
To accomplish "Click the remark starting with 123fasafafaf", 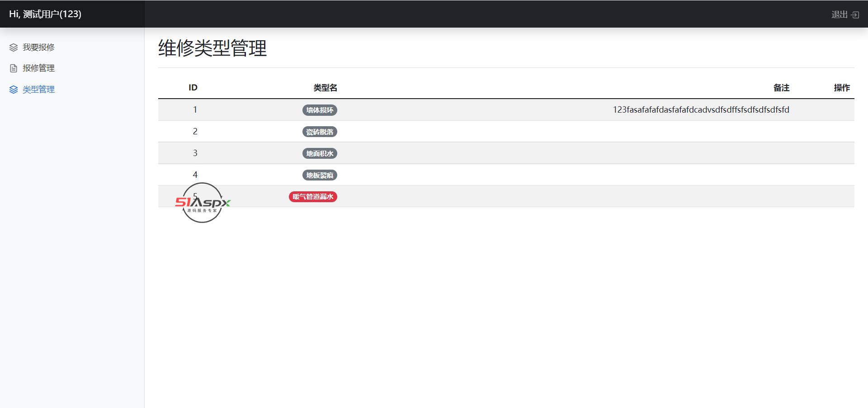I will pos(701,109).
